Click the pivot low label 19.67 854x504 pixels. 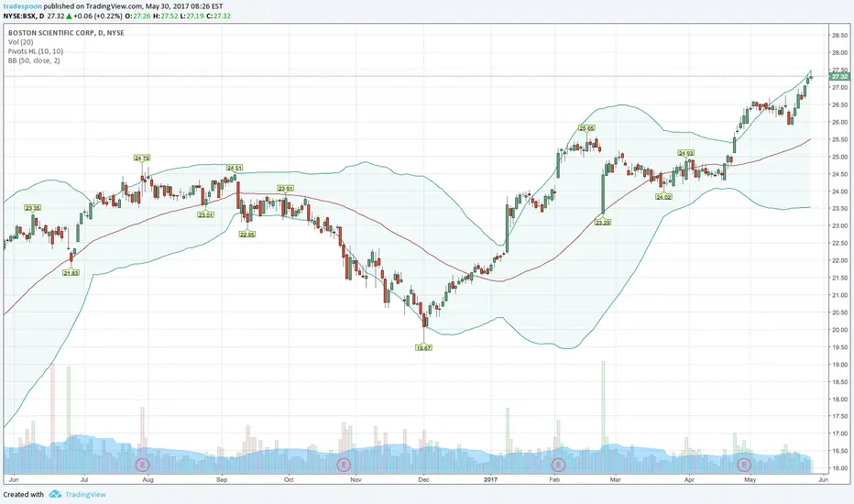pyautogui.click(x=423, y=347)
